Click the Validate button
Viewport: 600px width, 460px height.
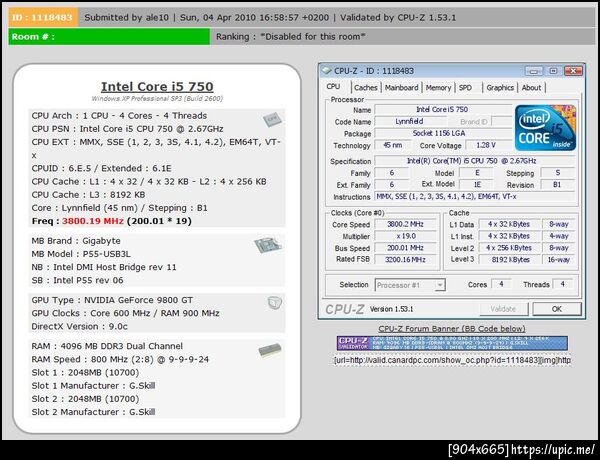[504, 309]
